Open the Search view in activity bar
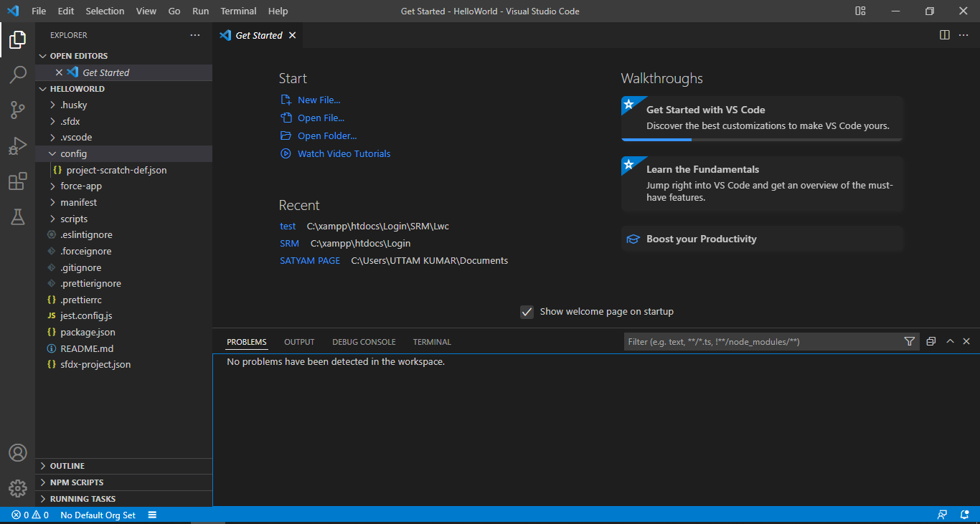Image resolution: width=980 pixels, height=524 pixels. [x=17, y=75]
